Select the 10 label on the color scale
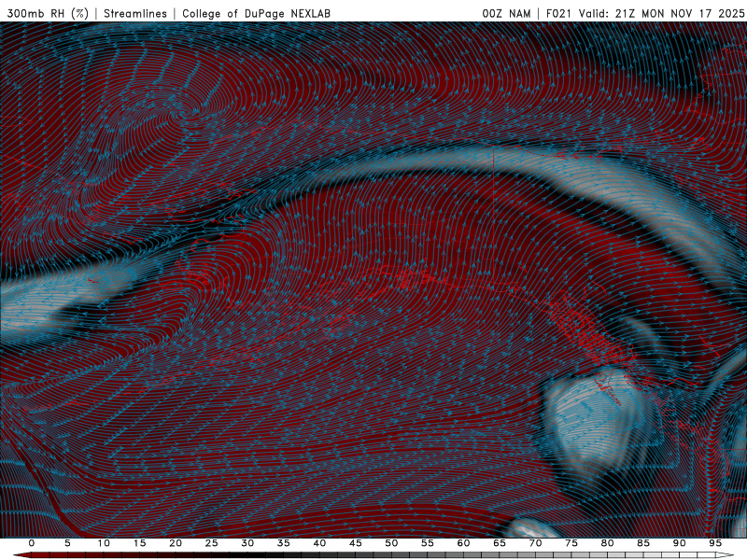The height and width of the screenshot is (560, 747). pyautogui.click(x=104, y=543)
